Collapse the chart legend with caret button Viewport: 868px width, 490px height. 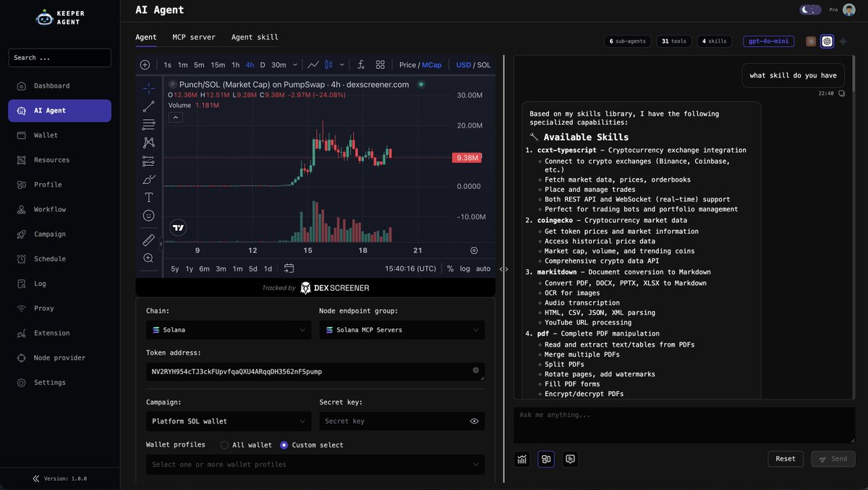click(x=176, y=117)
